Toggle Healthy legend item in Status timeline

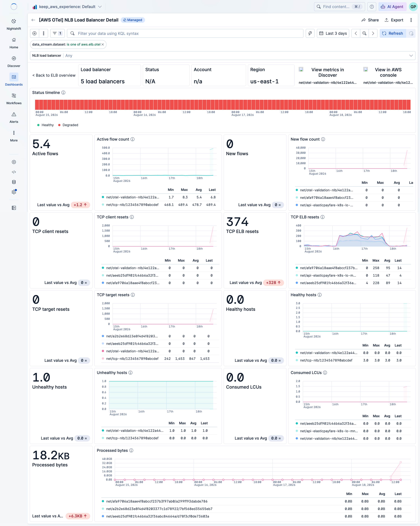[x=45, y=125]
